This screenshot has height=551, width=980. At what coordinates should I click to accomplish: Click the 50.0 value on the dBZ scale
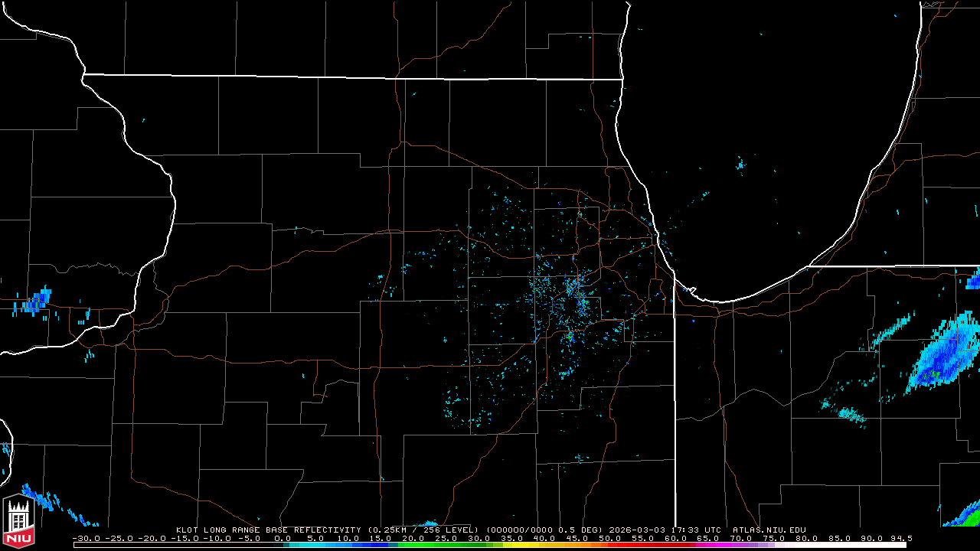point(609,538)
